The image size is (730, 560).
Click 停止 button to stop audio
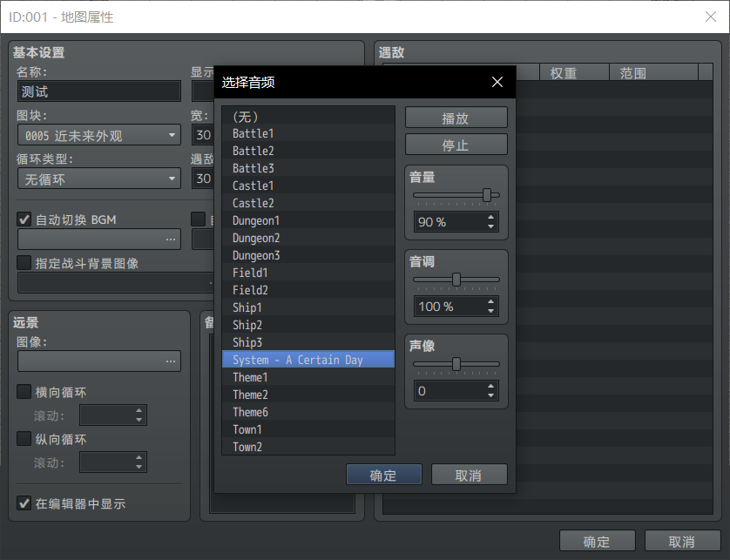[x=456, y=145]
